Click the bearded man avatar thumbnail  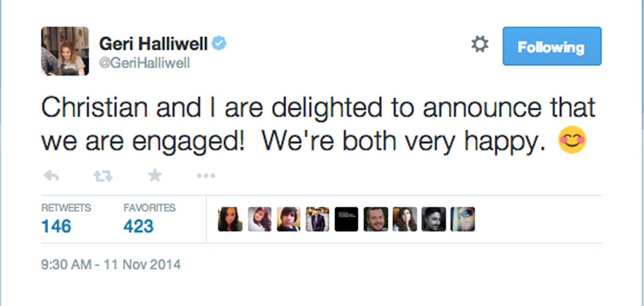[376, 219]
